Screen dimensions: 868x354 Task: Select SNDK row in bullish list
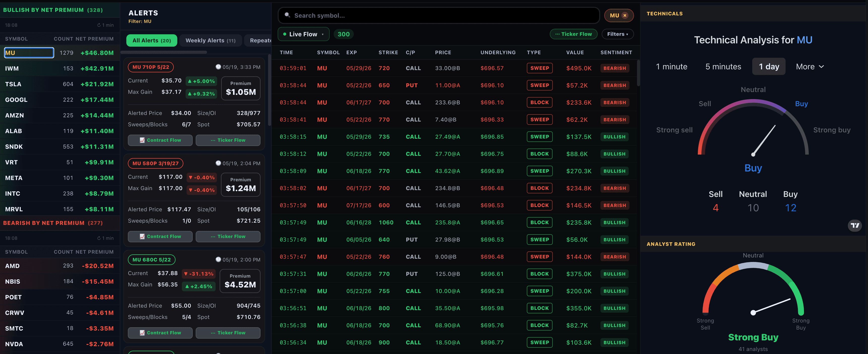[x=60, y=146]
